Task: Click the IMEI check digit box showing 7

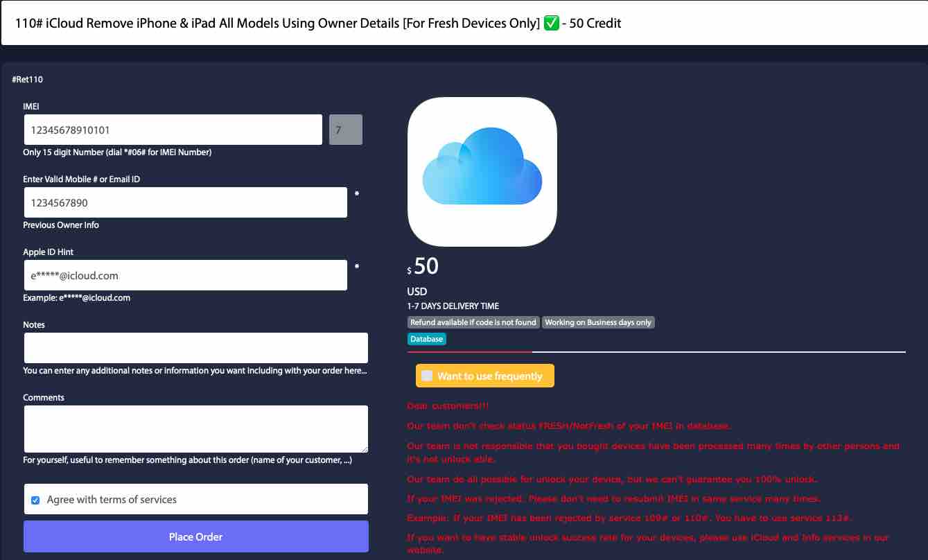Action: pos(346,130)
